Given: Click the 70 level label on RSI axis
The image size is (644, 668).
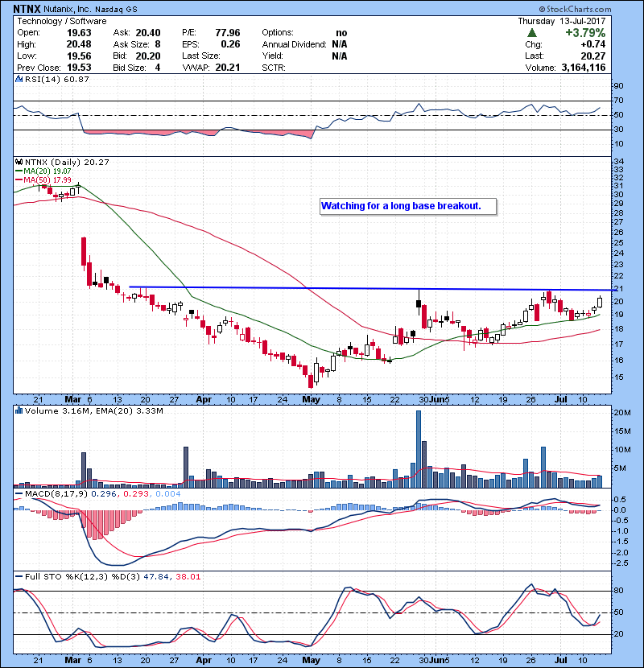Looking at the screenshot, I should click(618, 101).
